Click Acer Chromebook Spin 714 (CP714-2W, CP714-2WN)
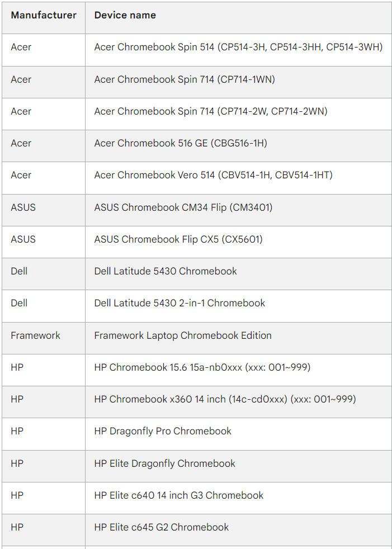Screen dimensions: 392x549 (x=211, y=111)
